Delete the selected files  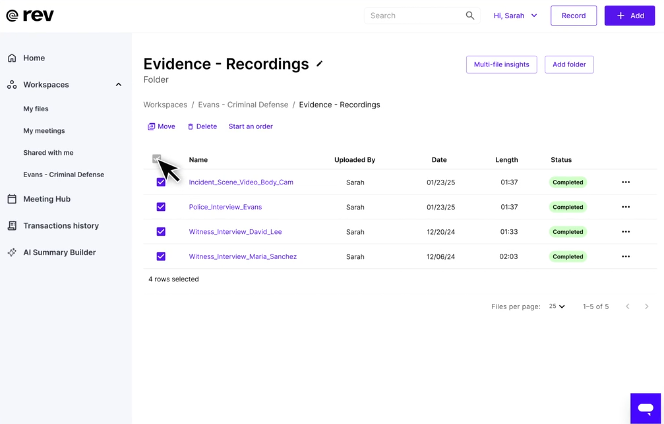pyautogui.click(x=202, y=127)
